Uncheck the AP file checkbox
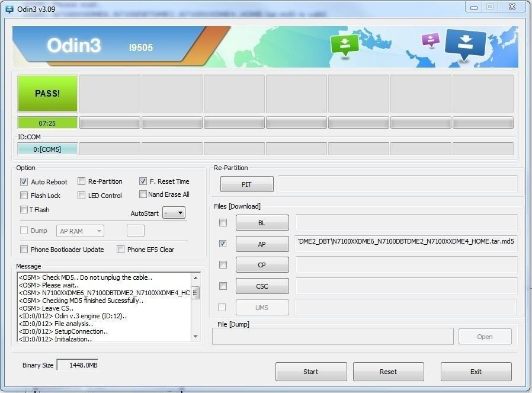This screenshot has height=393, width=532. click(223, 244)
